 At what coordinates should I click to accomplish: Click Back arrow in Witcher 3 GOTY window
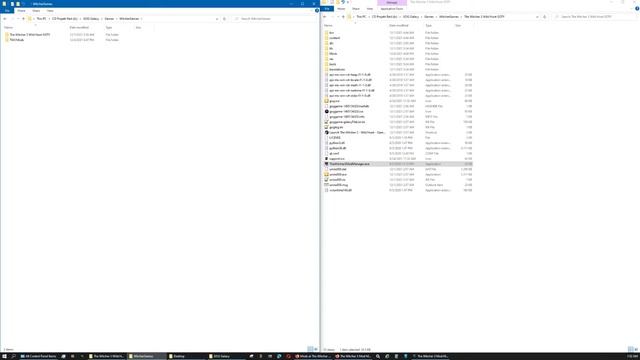(324, 17)
